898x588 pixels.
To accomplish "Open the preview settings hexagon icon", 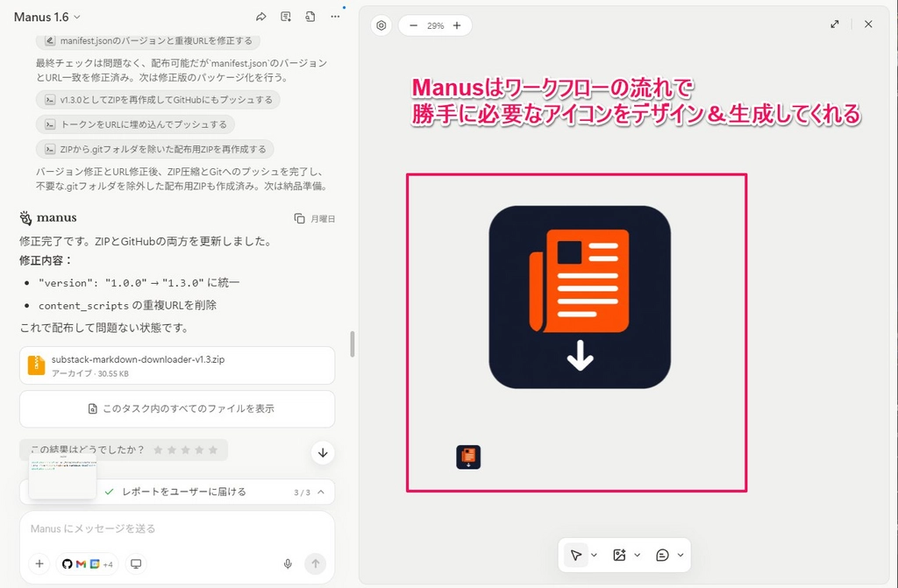I will click(x=381, y=25).
